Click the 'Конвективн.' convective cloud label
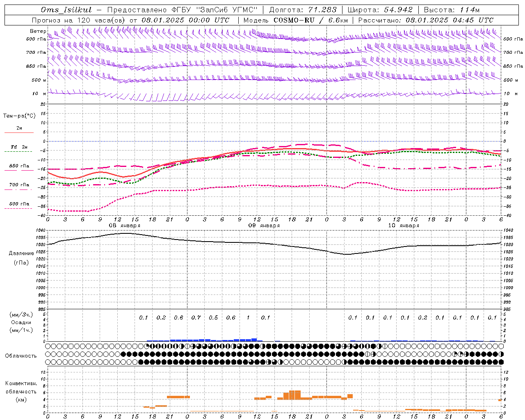This screenshot has width=525, height=420. (x=21, y=383)
